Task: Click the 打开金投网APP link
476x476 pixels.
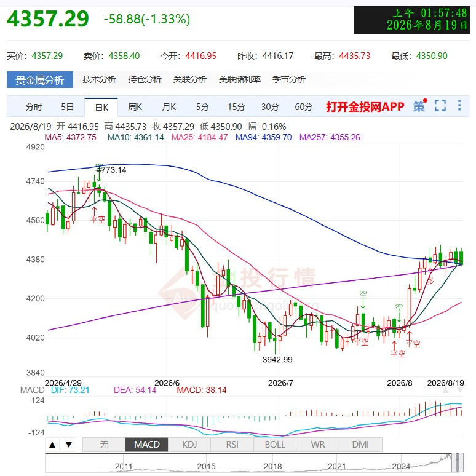Action: [365, 106]
